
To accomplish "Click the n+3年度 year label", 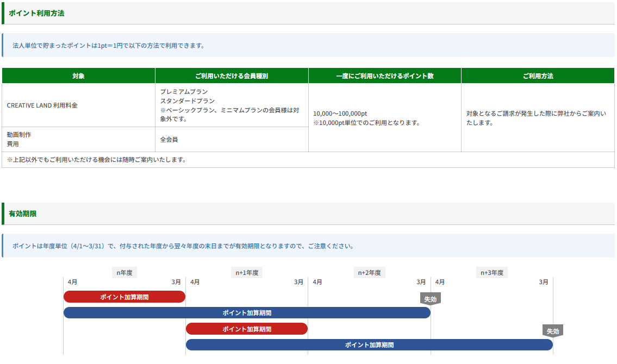I will [492, 273].
